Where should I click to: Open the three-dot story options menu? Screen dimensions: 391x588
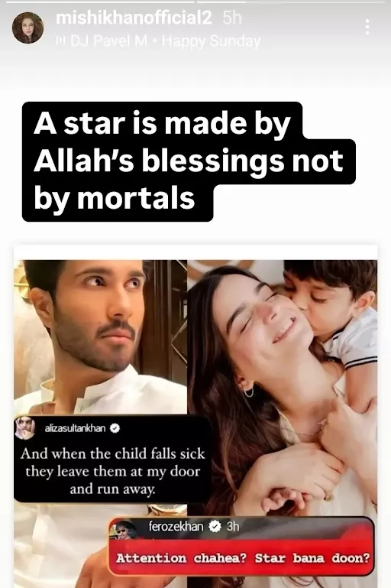367,27
